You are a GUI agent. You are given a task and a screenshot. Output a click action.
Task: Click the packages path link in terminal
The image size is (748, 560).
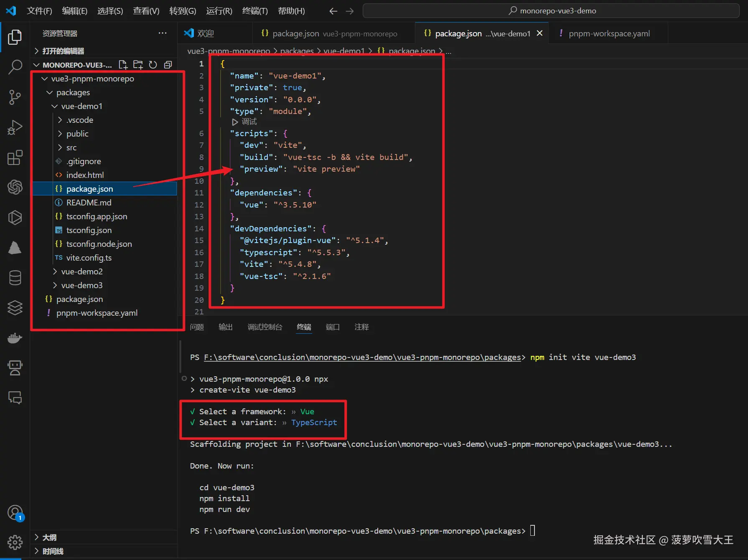[362, 357]
